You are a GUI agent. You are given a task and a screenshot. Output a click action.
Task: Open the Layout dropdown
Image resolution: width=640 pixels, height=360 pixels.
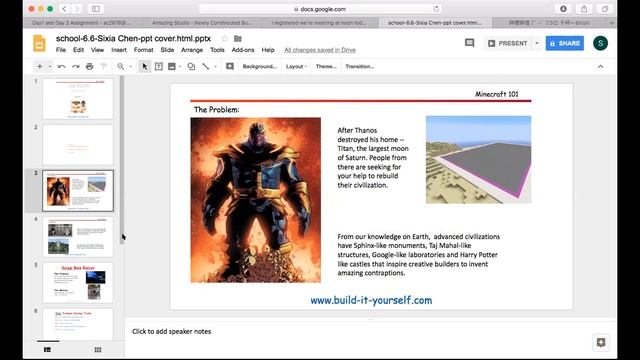pyautogui.click(x=296, y=66)
